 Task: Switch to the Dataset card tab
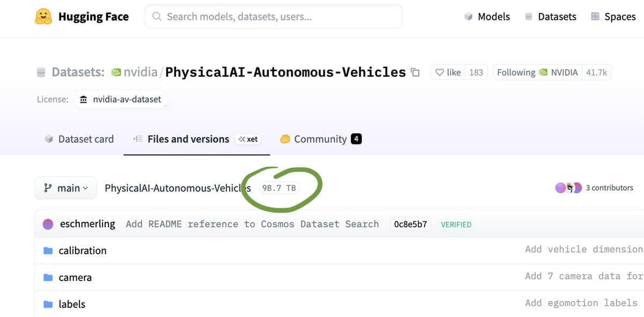click(79, 139)
